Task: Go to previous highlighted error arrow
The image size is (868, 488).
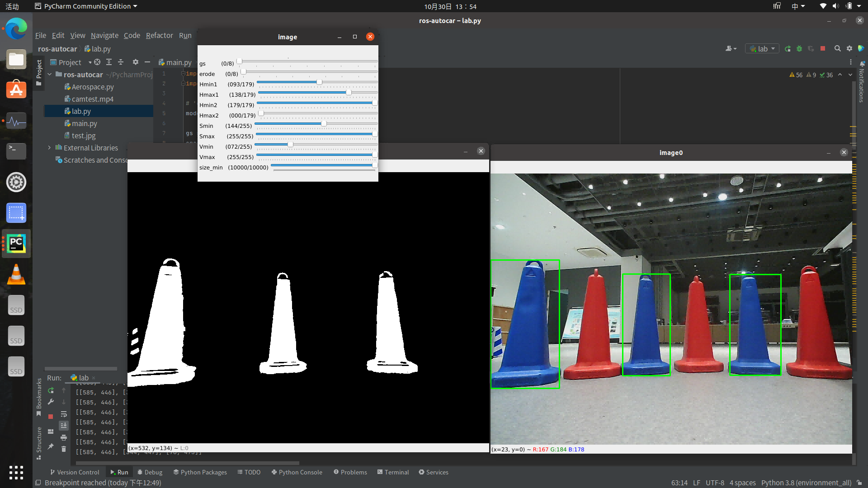Action: 840,75
